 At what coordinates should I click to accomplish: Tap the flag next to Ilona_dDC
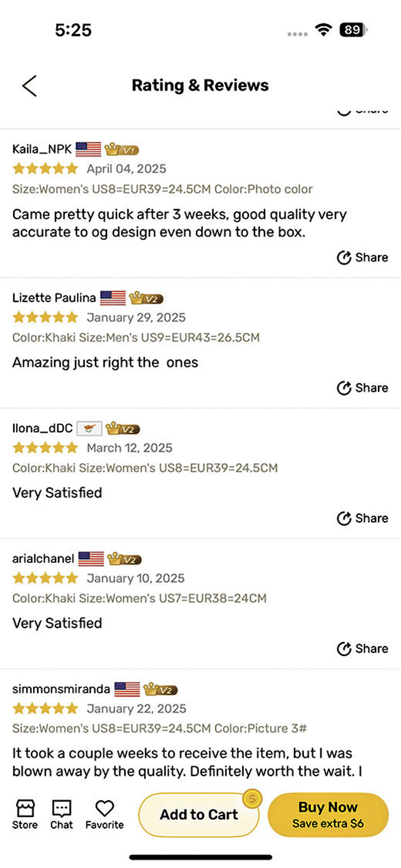click(89, 428)
